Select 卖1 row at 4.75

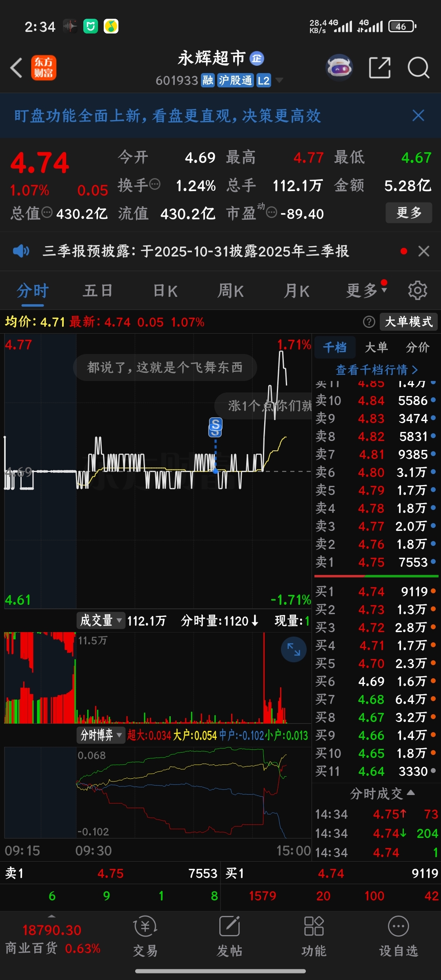376,562
